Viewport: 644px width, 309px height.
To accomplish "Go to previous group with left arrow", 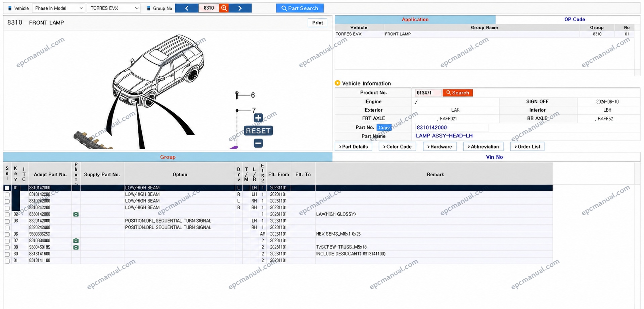I will (x=187, y=8).
